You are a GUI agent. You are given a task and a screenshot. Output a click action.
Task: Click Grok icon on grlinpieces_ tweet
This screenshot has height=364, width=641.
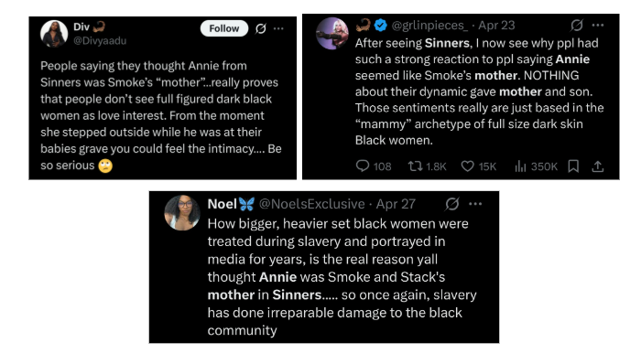[x=577, y=26]
